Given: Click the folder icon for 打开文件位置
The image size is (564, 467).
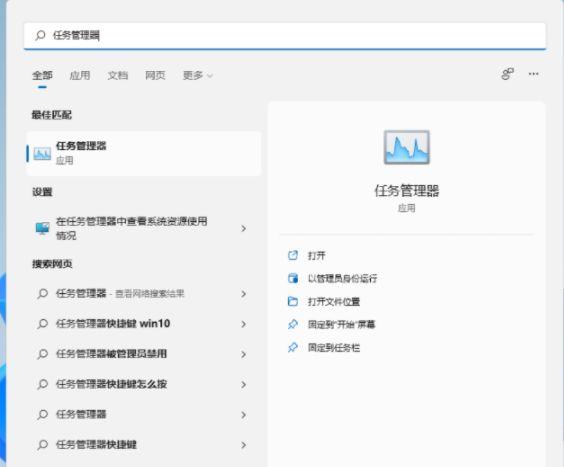Looking at the screenshot, I should 293,301.
